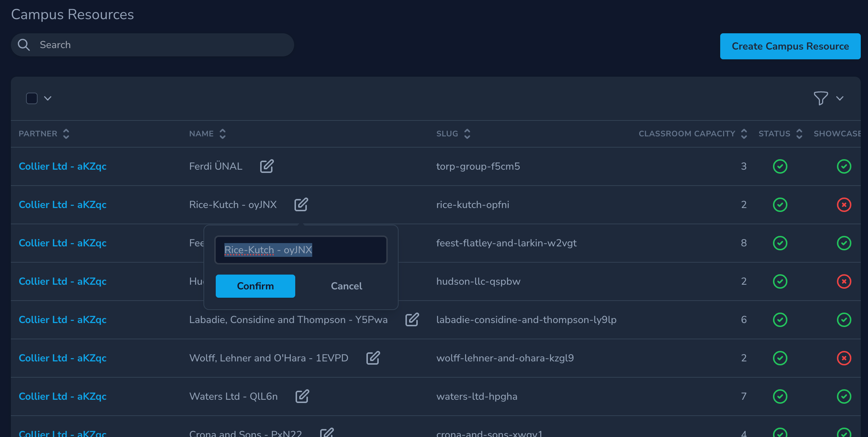
Task: Cancel the name edit popup
Action: 346,286
